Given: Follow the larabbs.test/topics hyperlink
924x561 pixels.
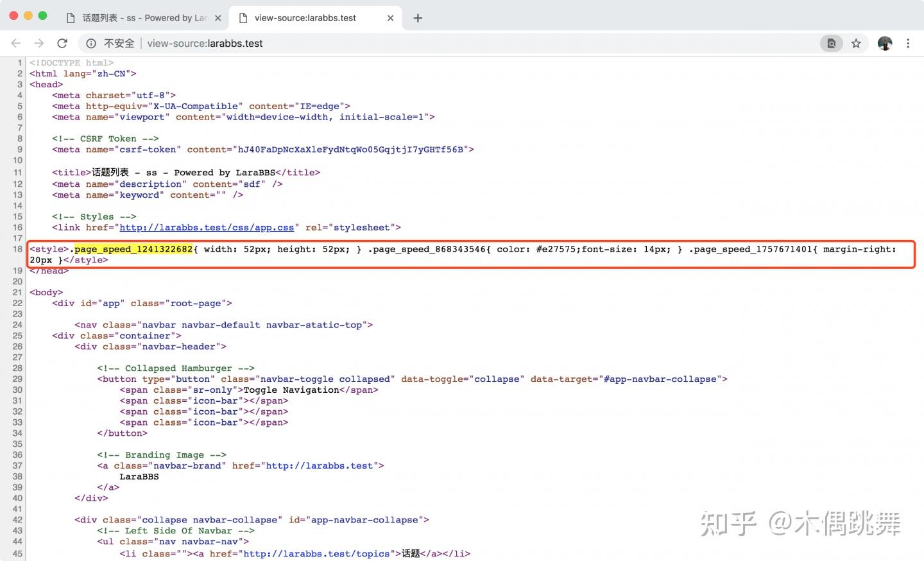Looking at the screenshot, I should point(321,553).
